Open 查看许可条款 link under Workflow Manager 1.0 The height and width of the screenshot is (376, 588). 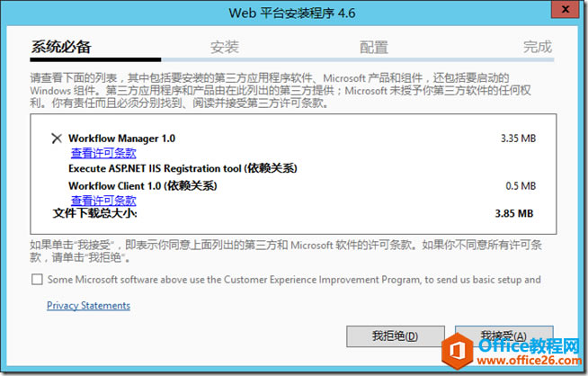pos(103,153)
